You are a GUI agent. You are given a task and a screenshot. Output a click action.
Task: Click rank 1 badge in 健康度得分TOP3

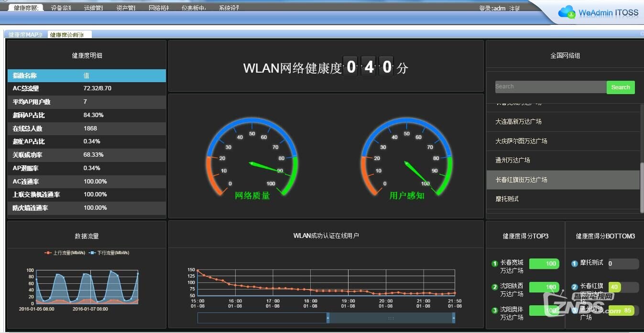pyautogui.click(x=494, y=264)
